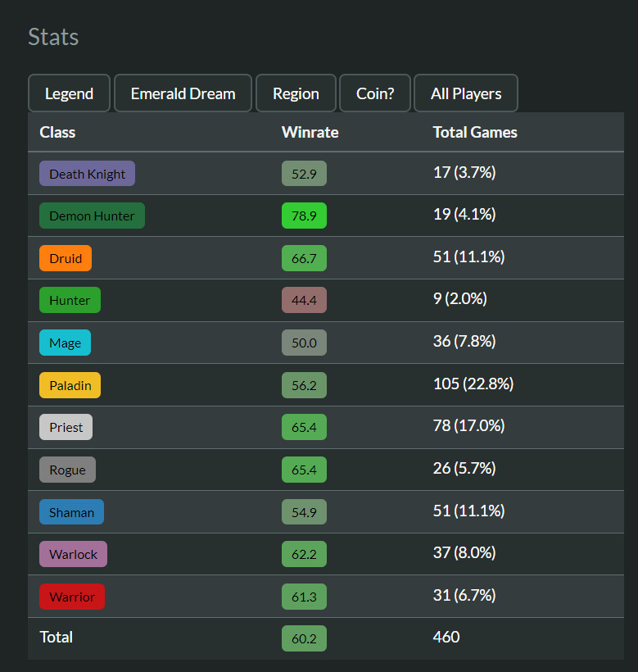The width and height of the screenshot is (638, 672).
Task: Sort by the Class column header
Action: (x=57, y=132)
